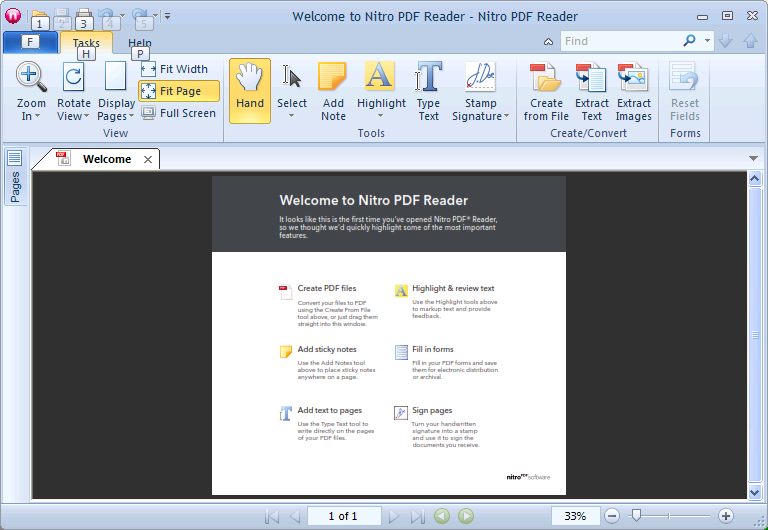
Task: Expand the Rotate View dropdown arrow
Action: [86, 117]
